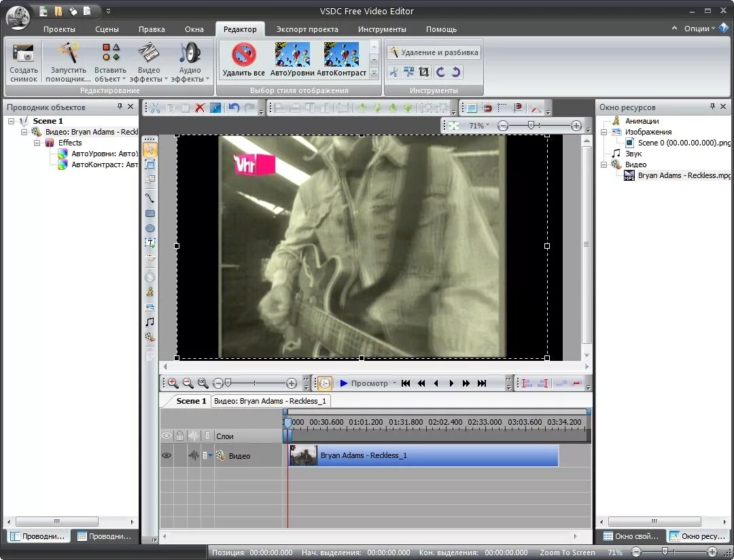Toggle visibility eye in Слои header row

tap(167, 436)
